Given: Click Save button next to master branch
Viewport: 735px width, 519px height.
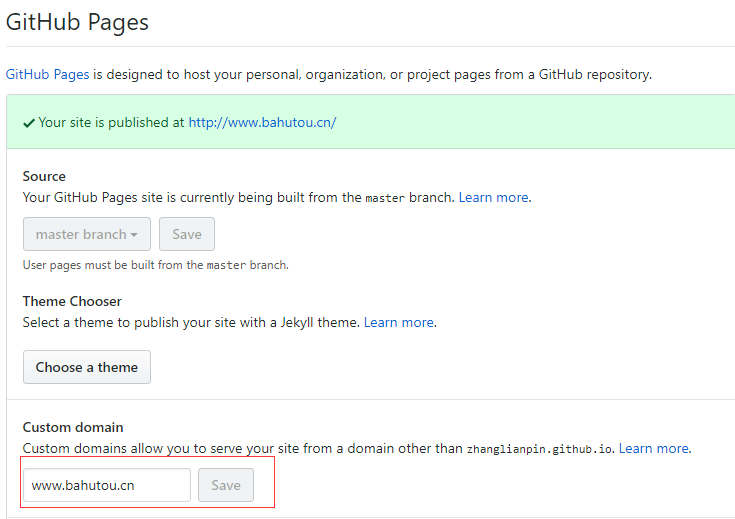Looking at the screenshot, I should tap(187, 234).
